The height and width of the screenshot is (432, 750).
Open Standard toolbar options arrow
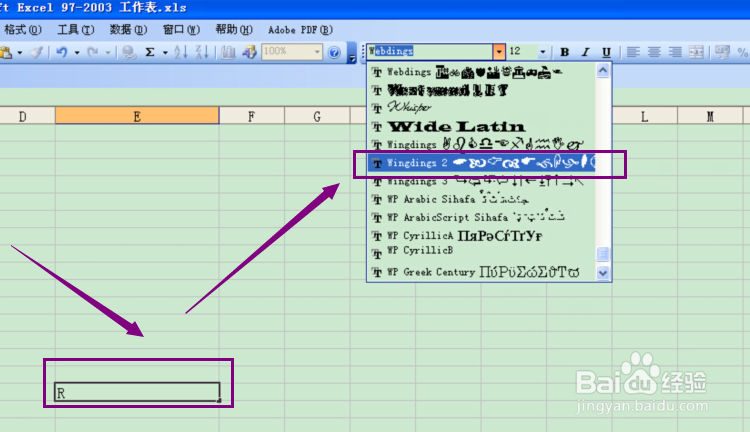(x=352, y=53)
